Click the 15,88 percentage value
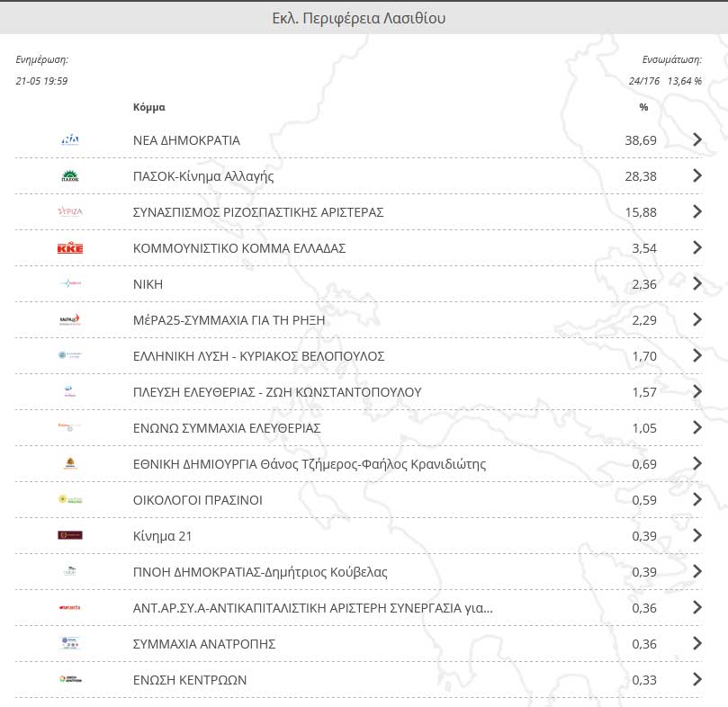The width and height of the screenshot is (728, 707). click(x=640, y=212)
